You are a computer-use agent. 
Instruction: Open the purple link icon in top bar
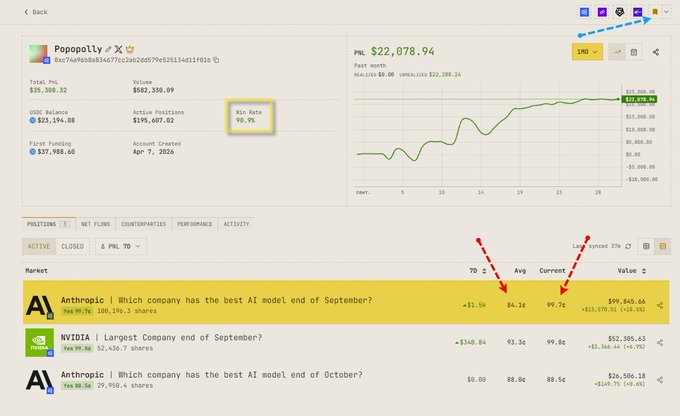[x=602, y=12]
